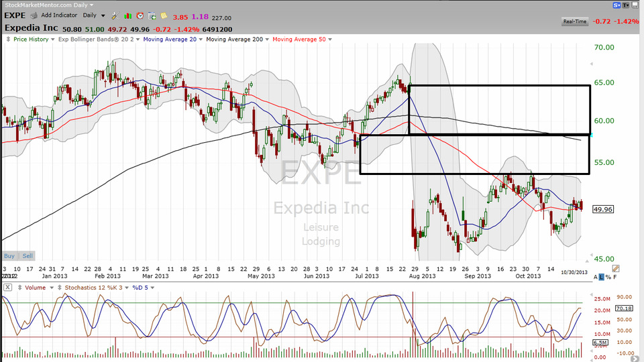
Task: Click the Sell button
Action: click(28, 255)
